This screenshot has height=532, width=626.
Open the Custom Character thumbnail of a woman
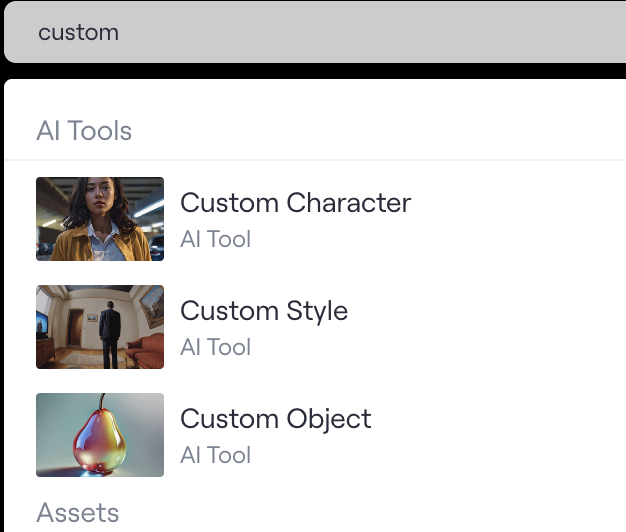[100, 219]
